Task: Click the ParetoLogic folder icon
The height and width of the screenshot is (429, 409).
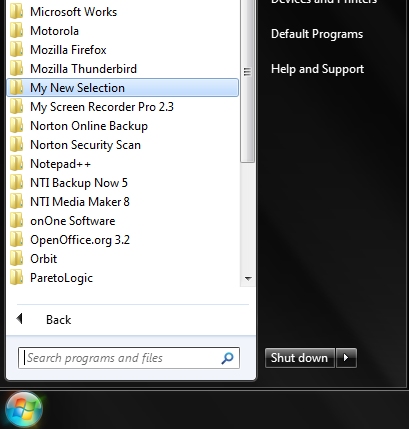Action: pos(16,278)
